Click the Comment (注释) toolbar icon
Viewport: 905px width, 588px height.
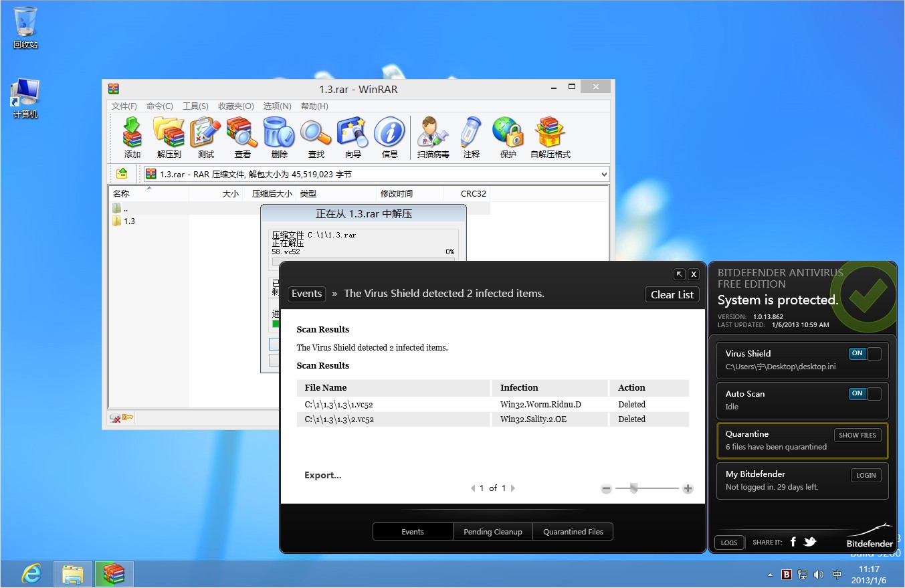pos(471,137)
